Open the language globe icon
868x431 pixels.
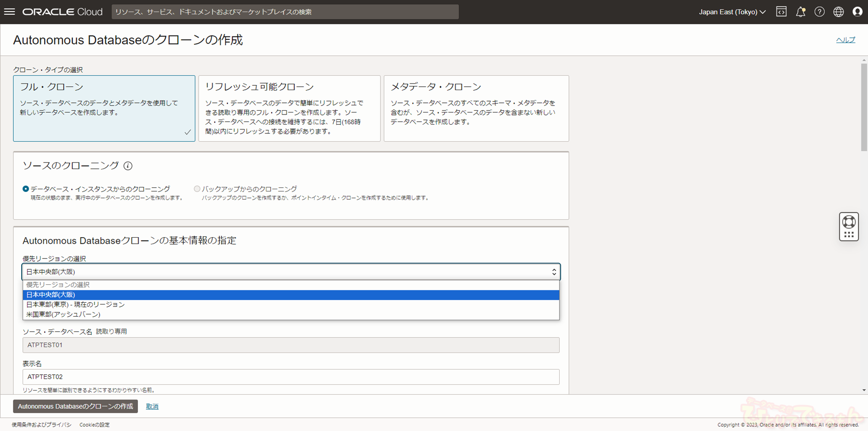tap(838, 12)
